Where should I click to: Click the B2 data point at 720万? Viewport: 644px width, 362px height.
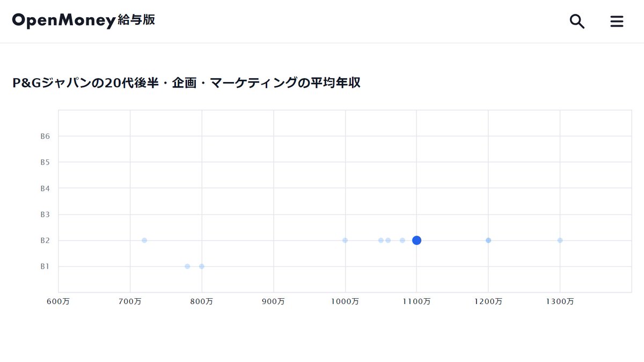[x=144, y=240]
